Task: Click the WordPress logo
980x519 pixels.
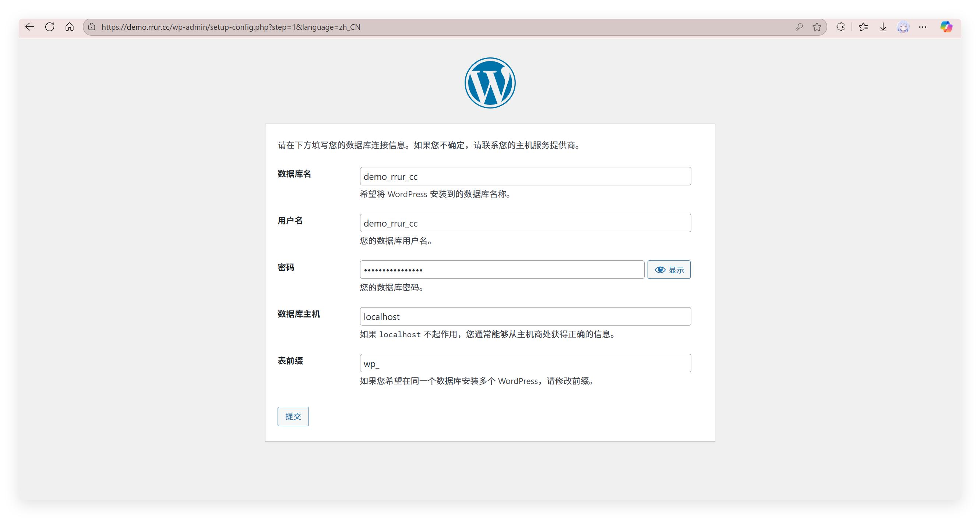Action: (x=490, y=83)
